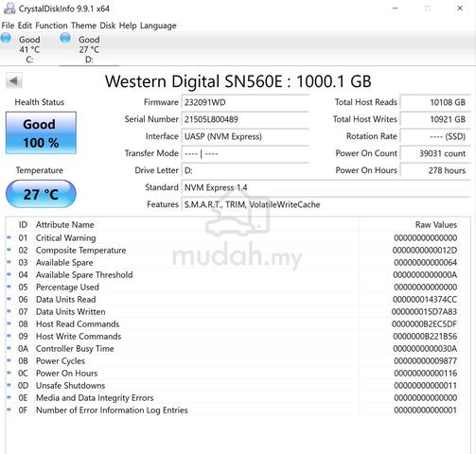The width and height of the screenshot is (476, 454).
Task: Select the Data Units Written attribute row
Action: point(238,311)
